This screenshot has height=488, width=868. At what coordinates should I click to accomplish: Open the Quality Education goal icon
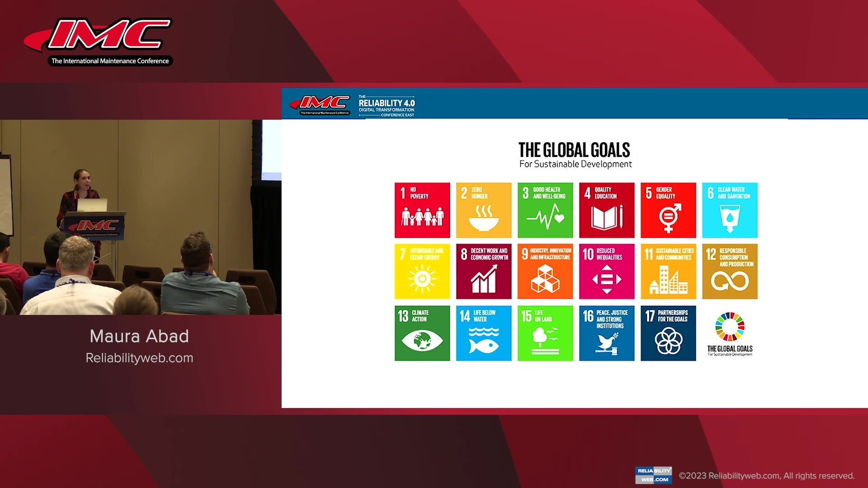pos(606,210)
